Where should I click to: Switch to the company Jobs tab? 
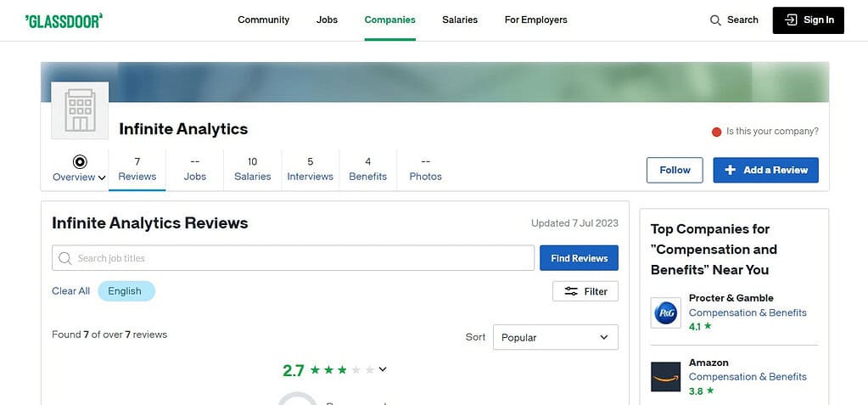195,170
